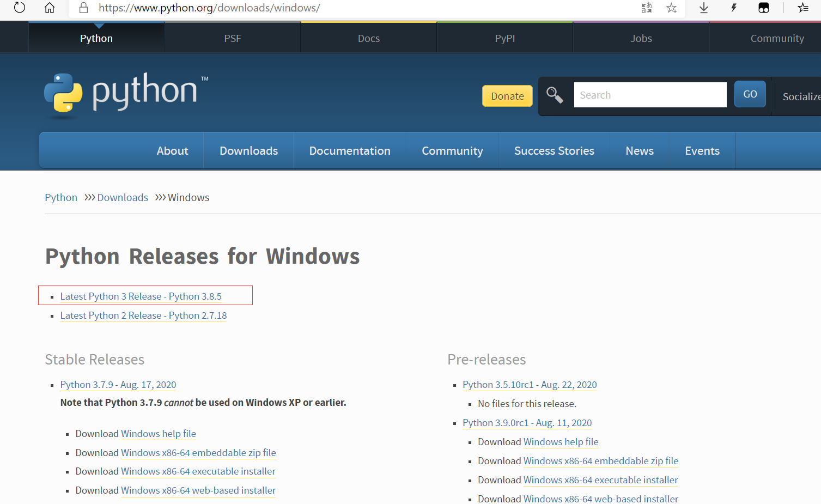Click the Windows XP note text
The image size is (821, 504).
point(203,403)
